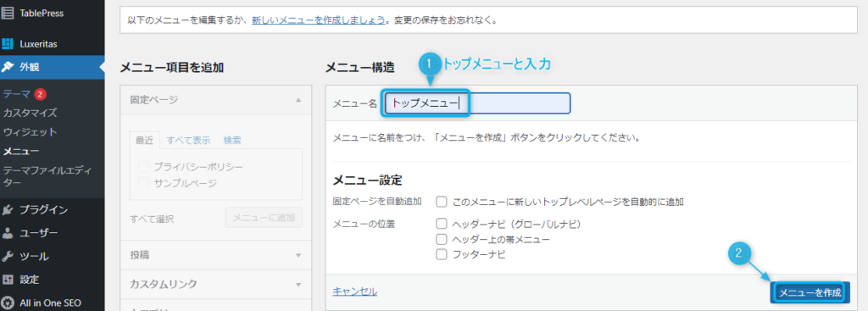This screenshot has height=311, width=868.
Task: Click the メニュー項目を追加 heading text
Action: coord(172,68)
